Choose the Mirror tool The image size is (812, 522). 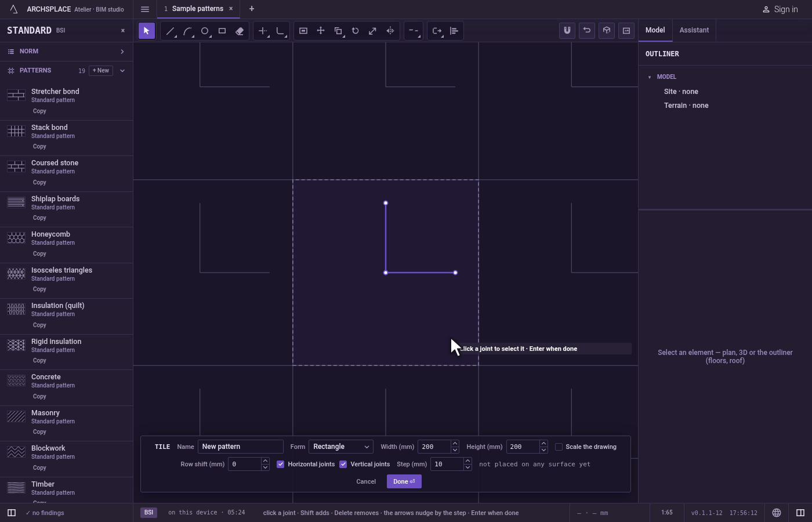(390, 31)
